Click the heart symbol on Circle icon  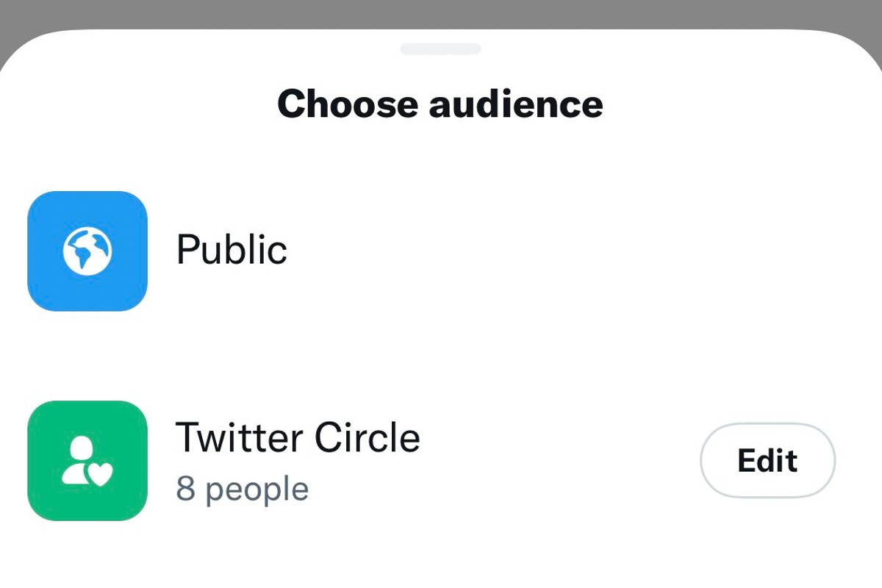[100, 474]
